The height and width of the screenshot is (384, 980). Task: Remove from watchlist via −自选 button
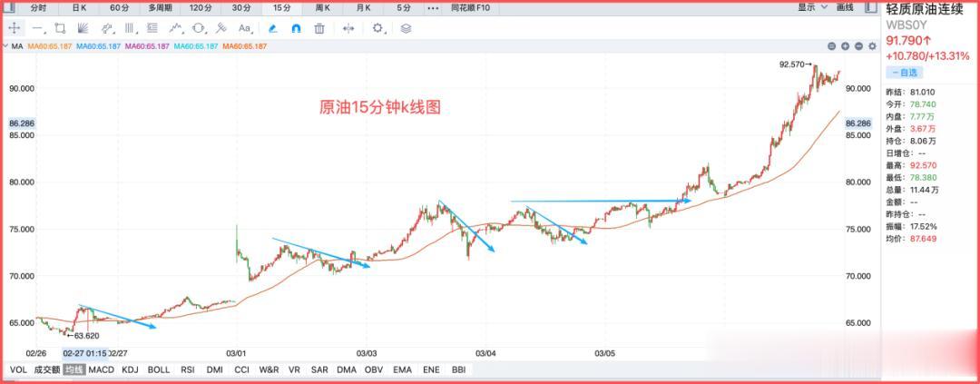click(903, 73)
